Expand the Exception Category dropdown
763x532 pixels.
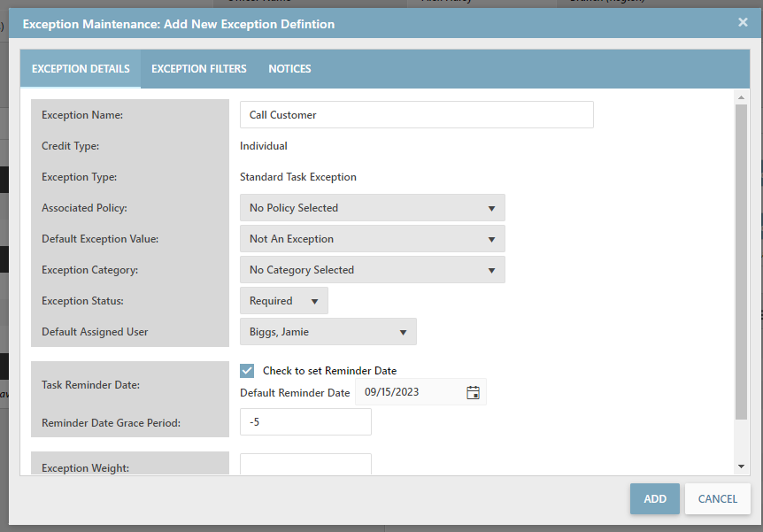(372, 270)
